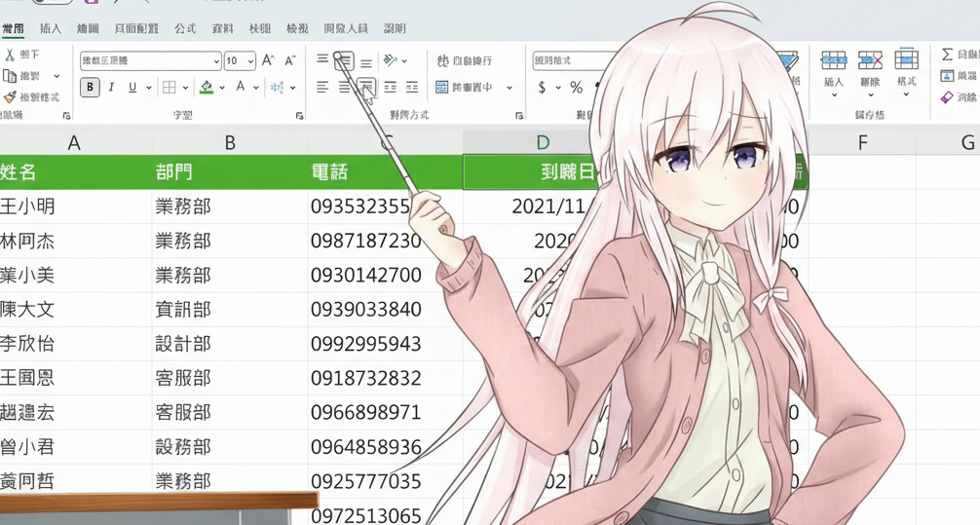Select the 部門 header cell
This screenshot has width=980, height=525.
tap(230, 171)
